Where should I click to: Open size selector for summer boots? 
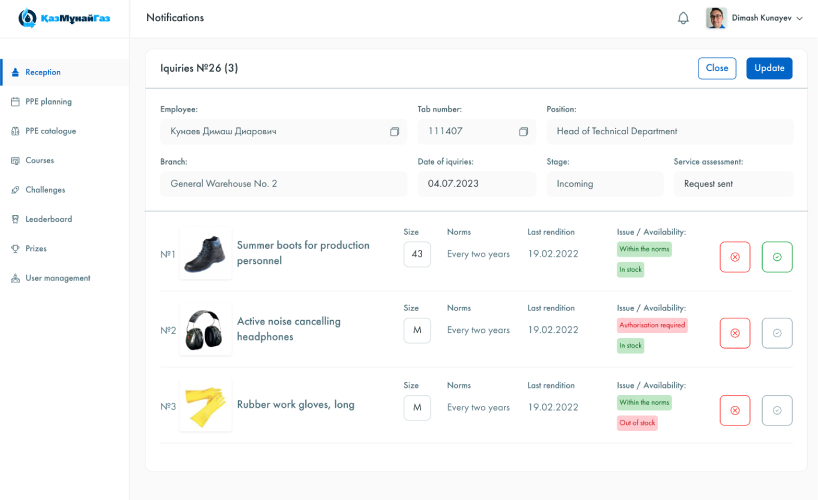[417, 254]
